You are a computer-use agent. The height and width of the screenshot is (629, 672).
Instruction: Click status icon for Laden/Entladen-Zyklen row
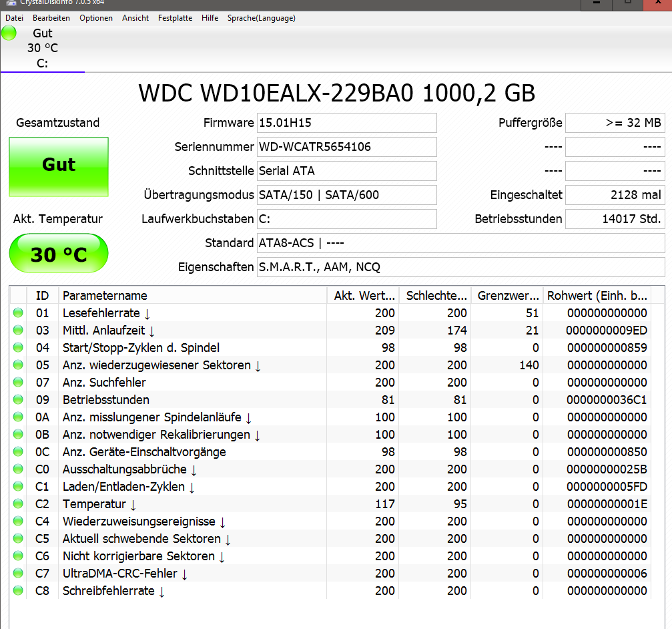(18, 486)
